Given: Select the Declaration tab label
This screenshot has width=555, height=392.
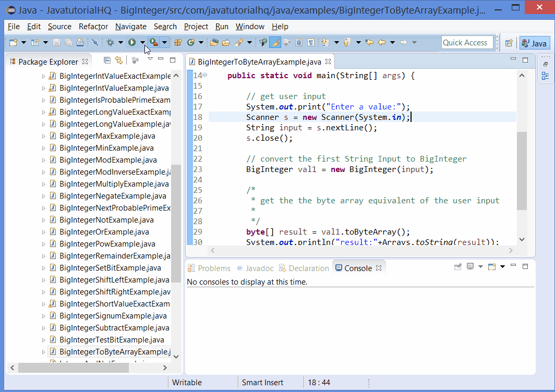Looking at the screenshot, I should pos(308,267).
